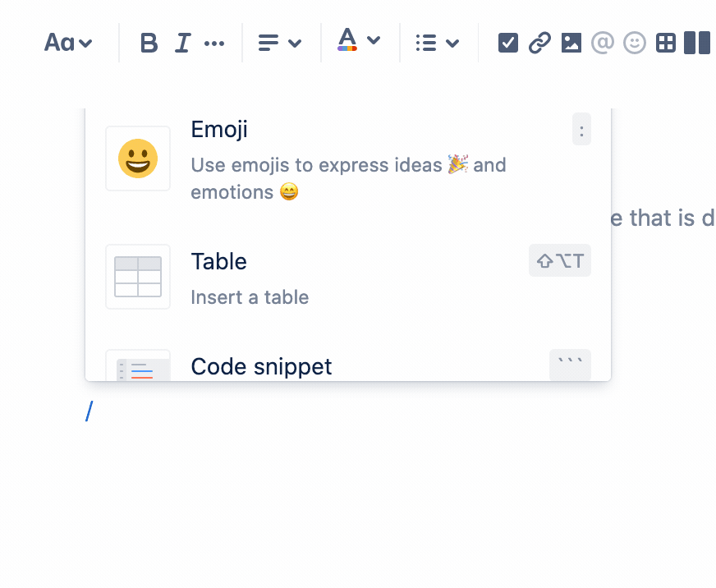Toggle bold formatting
This screenshot has height=588, width=716.
click(x=149, y=43)
